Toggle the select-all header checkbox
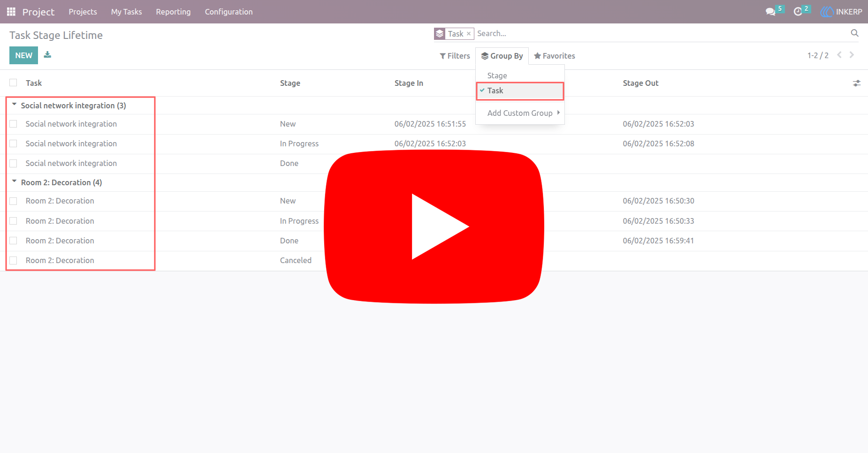Image resolution: width=868 pixels, height=453 pixels. (13, 83)
